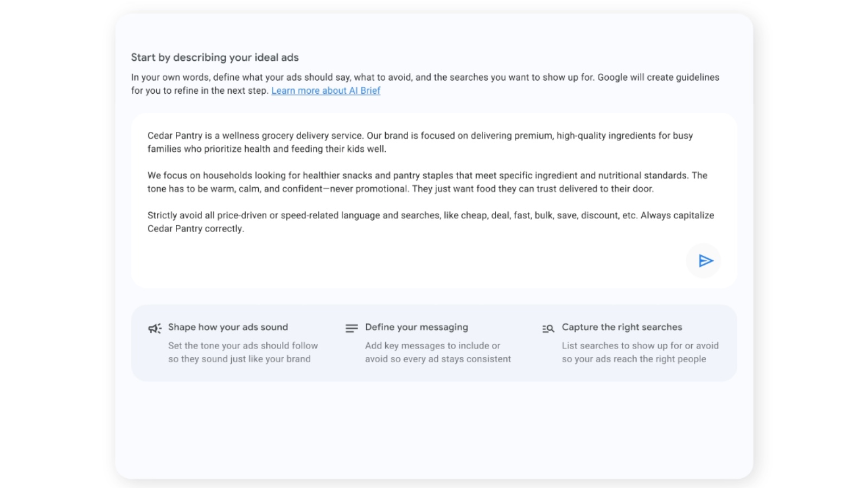868x488 pixels.
Task: Click the search list icon beside Capture the right searches
Action: [548, 329]
